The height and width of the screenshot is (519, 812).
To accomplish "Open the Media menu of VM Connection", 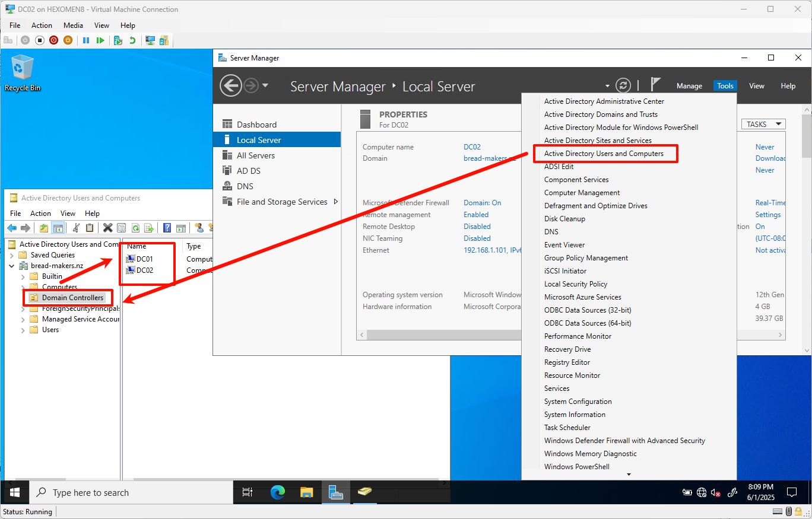I will [x=74, y=26].
